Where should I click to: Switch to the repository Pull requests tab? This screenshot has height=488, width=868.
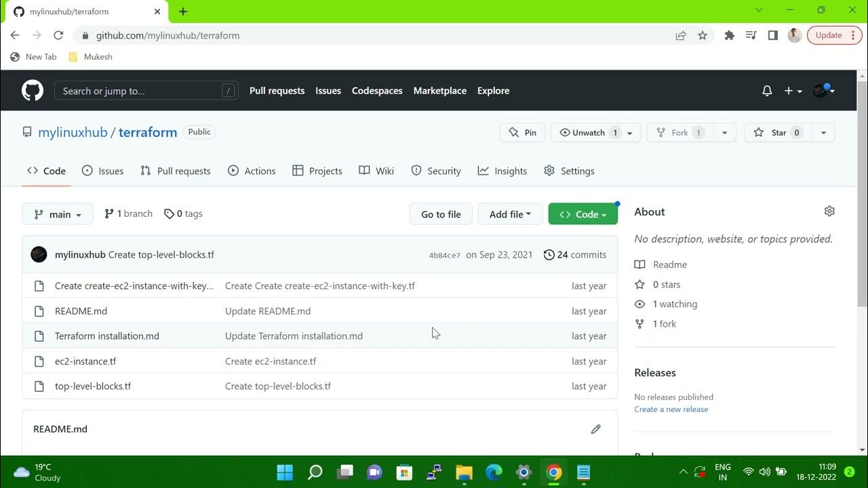pos(176,171)
